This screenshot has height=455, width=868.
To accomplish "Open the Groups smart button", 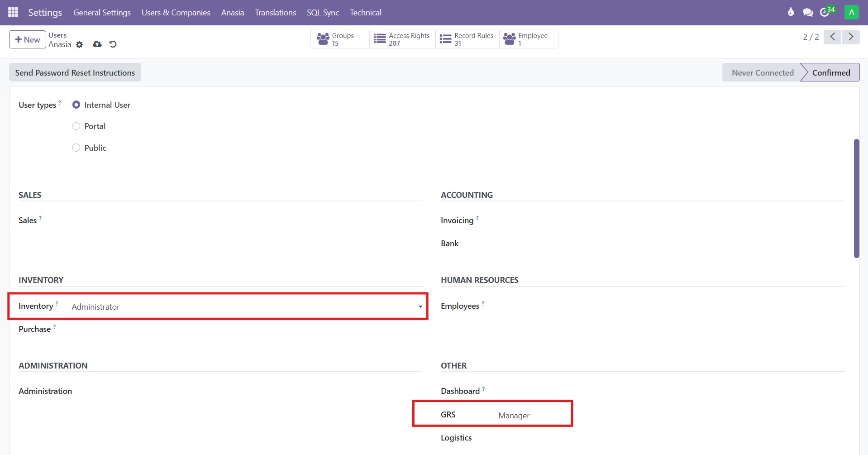I will click(x=339, y=39).
